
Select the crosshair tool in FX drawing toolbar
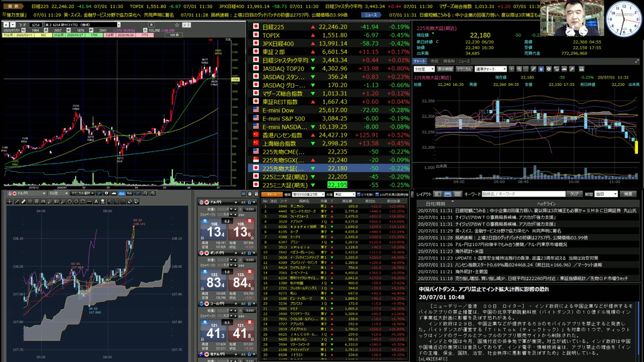pyautogui.click(x=9, y=202)
